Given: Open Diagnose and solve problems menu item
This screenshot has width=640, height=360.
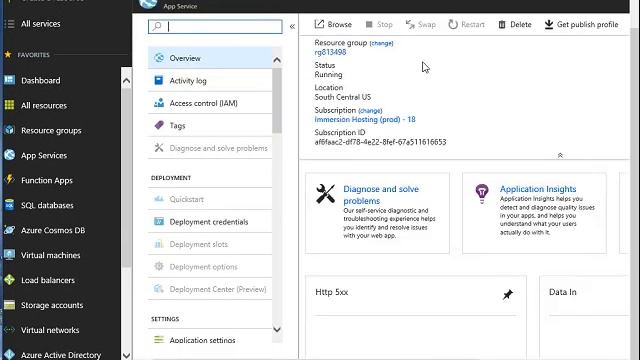Looking at the screenshot, I should point(210,148).
